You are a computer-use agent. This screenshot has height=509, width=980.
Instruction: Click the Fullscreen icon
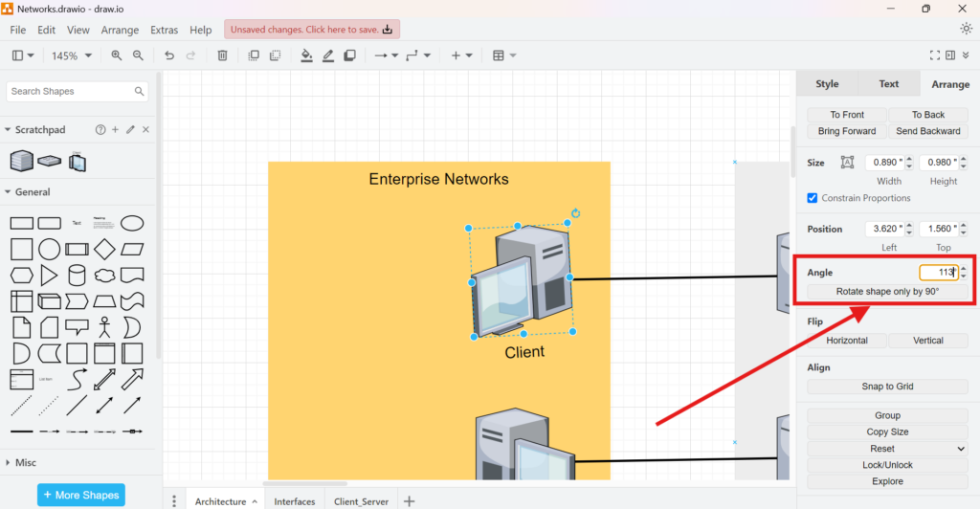click(x=935, y=55)
